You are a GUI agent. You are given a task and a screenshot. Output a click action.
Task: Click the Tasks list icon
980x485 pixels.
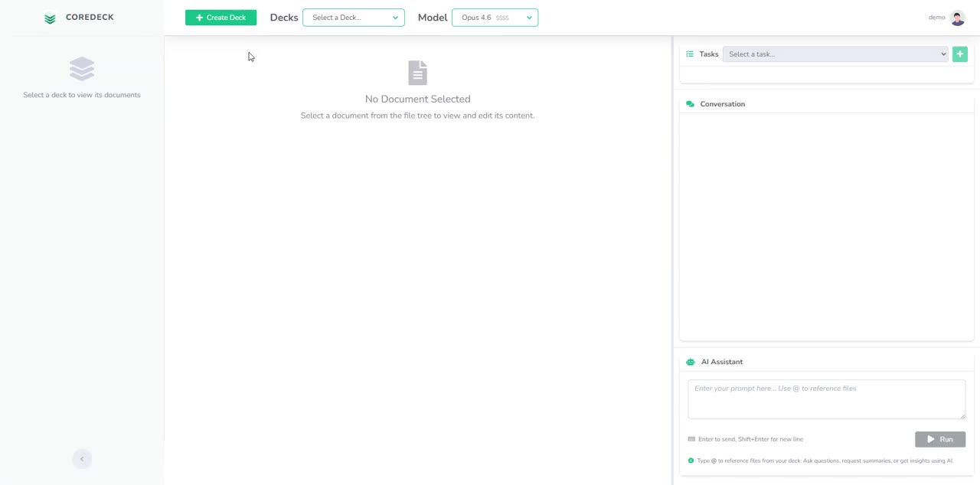click(x=690, y=54)
